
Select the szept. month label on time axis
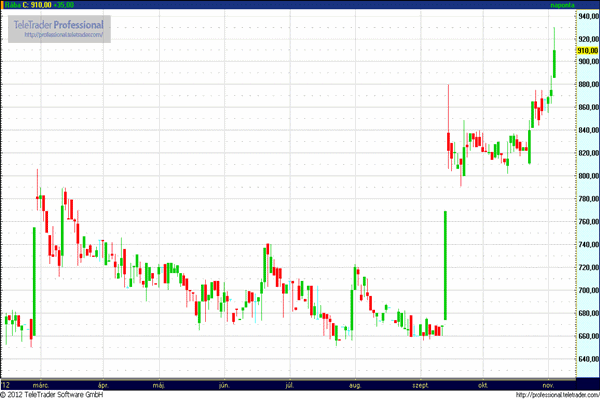[419, 383]
